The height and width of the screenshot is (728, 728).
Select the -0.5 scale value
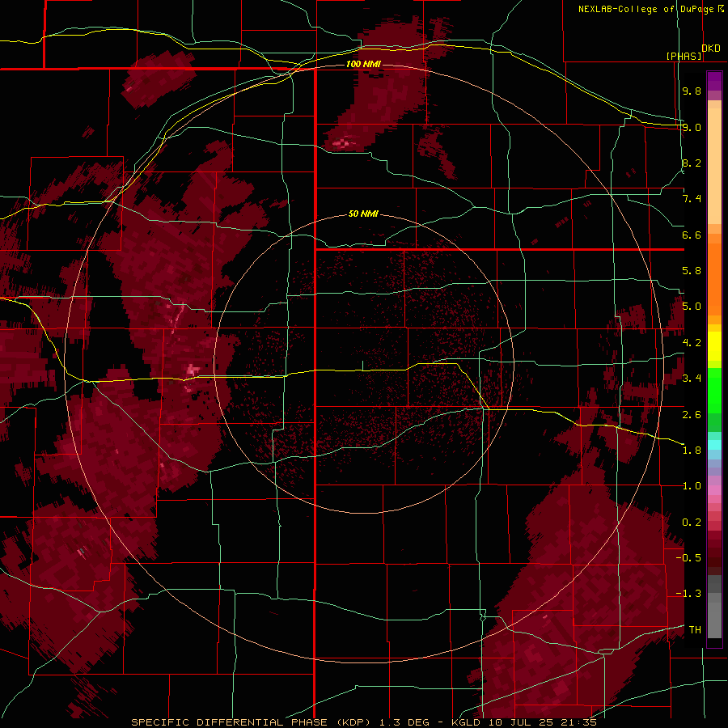(x=688, y=558)
